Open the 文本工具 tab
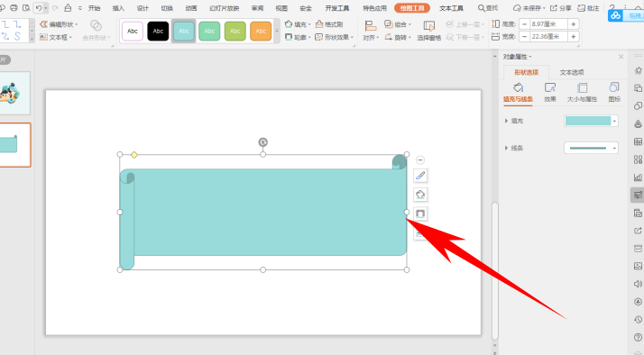Viewport: 644px width, 355px height. pos(451,8)
